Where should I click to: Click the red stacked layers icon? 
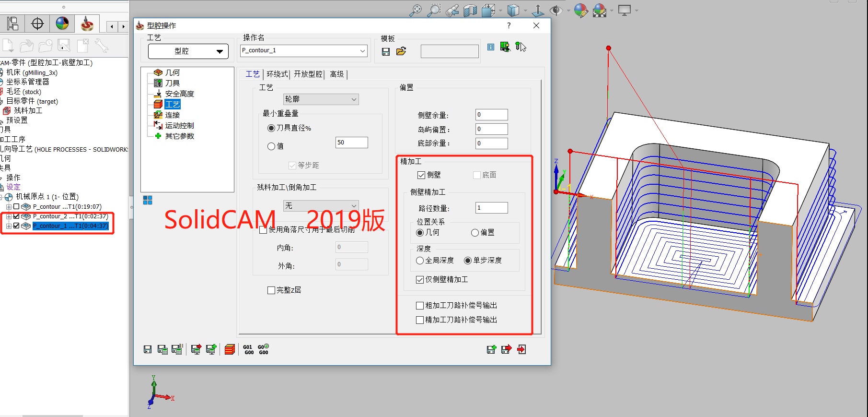(x=230, y=349)
